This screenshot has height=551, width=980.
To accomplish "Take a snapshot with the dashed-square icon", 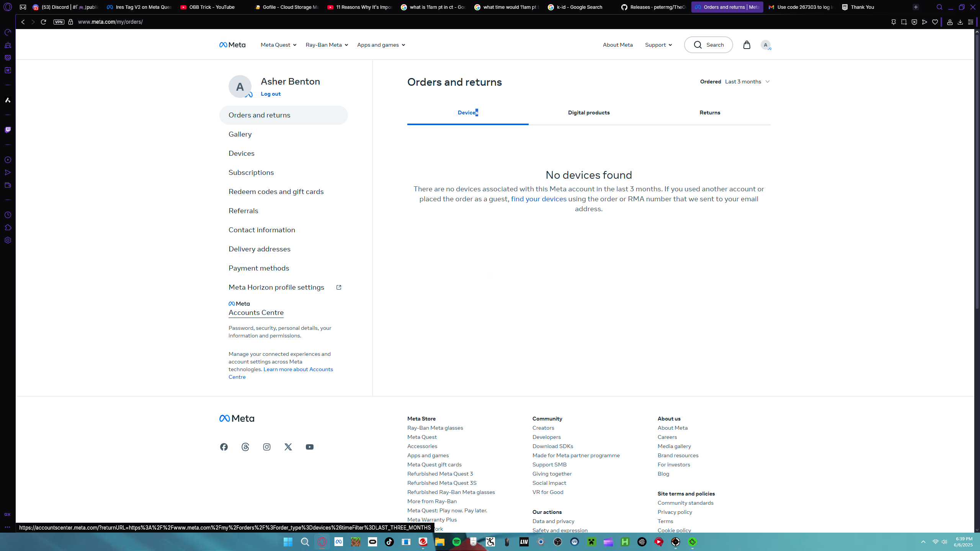I will tap(904, 22).
